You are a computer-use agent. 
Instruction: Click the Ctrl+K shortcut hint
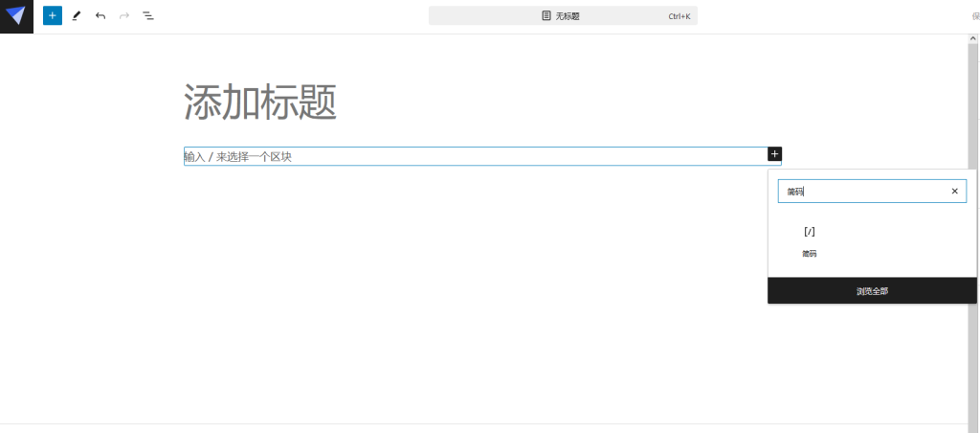coord(679,16)
